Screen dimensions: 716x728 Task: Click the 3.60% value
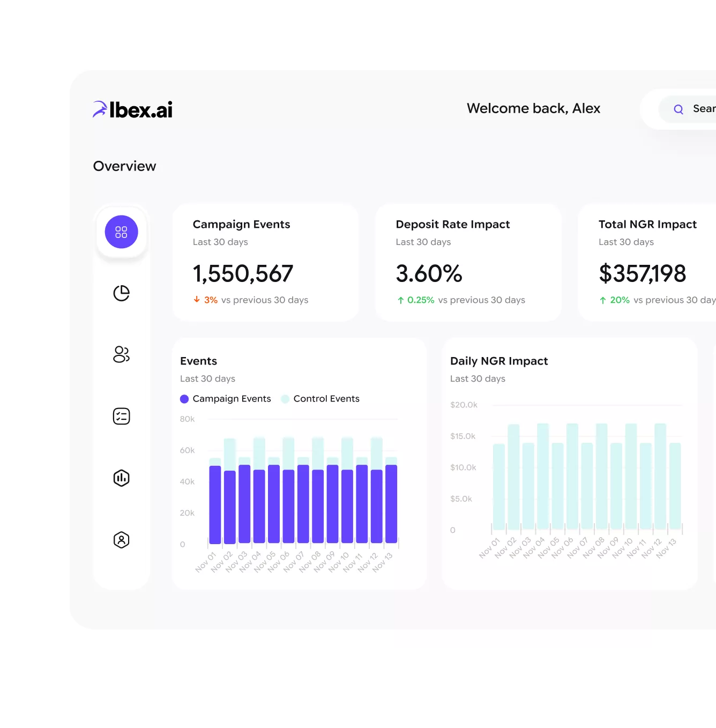point(429,273)
